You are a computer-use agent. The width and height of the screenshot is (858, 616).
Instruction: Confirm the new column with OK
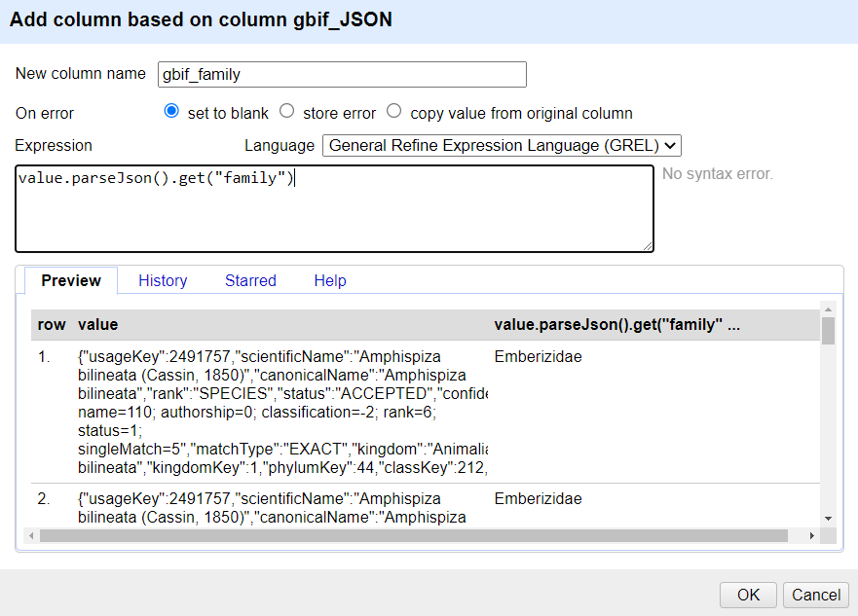(747, 595)
